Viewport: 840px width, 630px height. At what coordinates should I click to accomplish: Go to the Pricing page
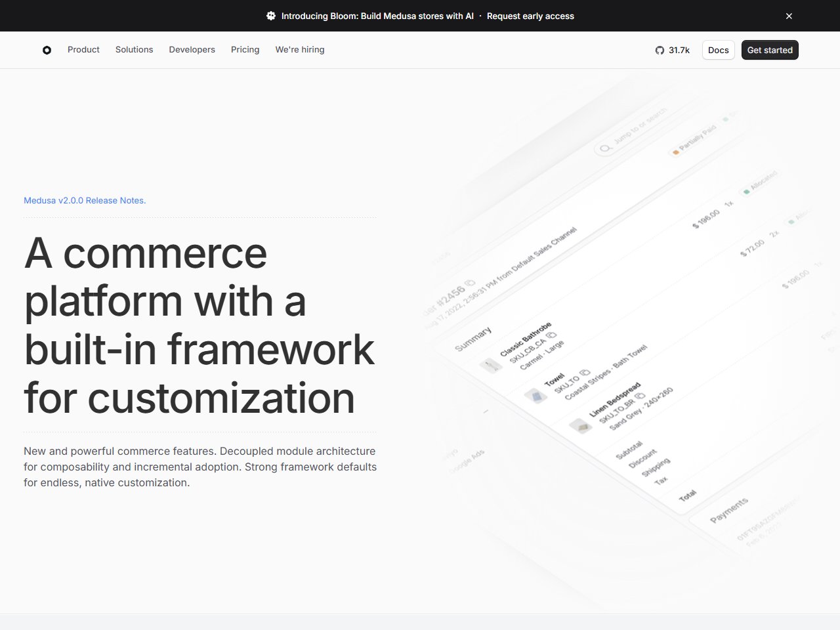point(245,50)
